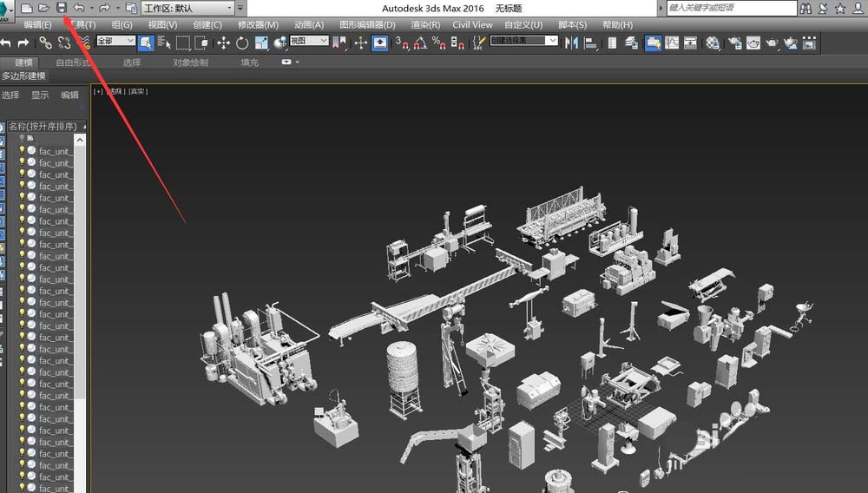Toggle the Select Object tool

[146, 43]
